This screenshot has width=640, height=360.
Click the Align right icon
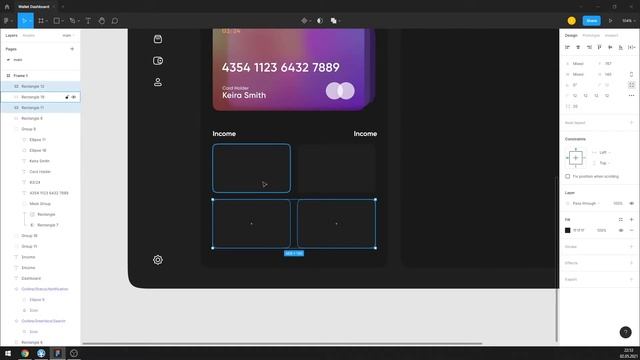(x=589, y=47)
